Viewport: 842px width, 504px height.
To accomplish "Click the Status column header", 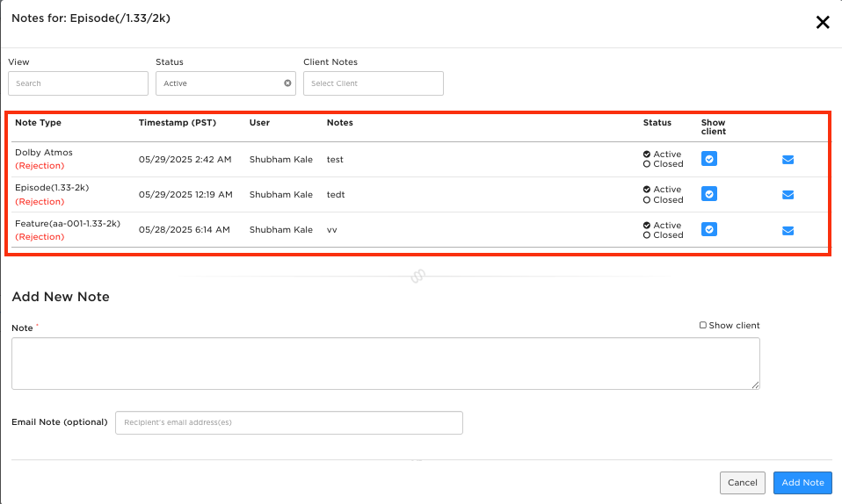I will tap(657, 122).
